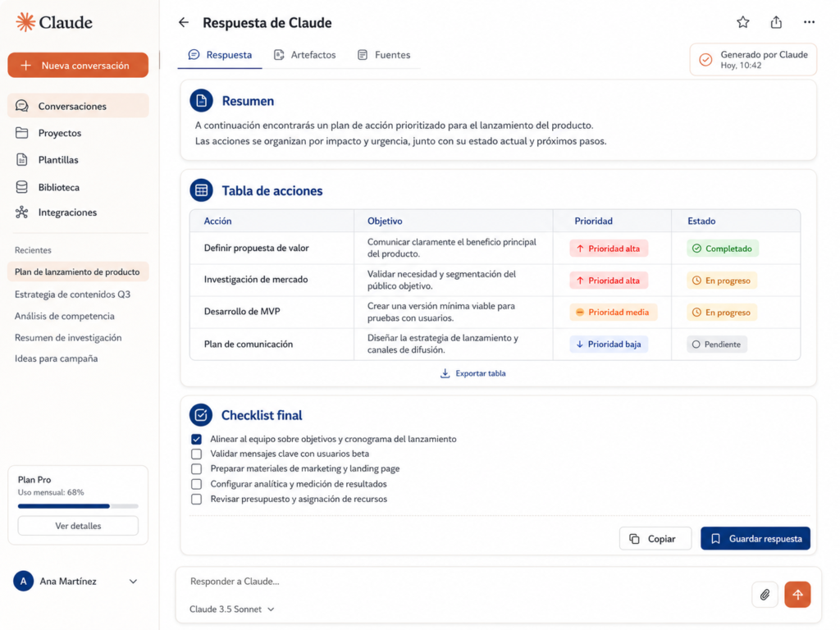
Task: Open recent Estrategia de contenidos Q3
Action: pos(72,294)
